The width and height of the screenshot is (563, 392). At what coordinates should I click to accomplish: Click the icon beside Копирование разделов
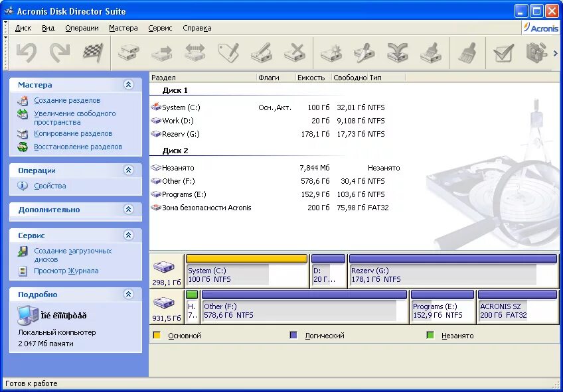coord(23,134)
